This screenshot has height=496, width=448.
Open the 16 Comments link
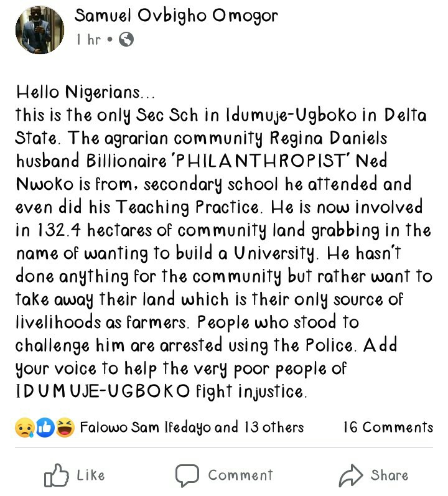tap(388, 427)
